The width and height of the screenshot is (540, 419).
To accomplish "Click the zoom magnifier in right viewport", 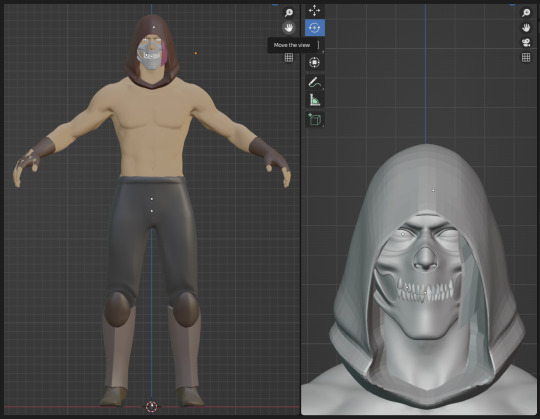I will (x=526, y=13).
